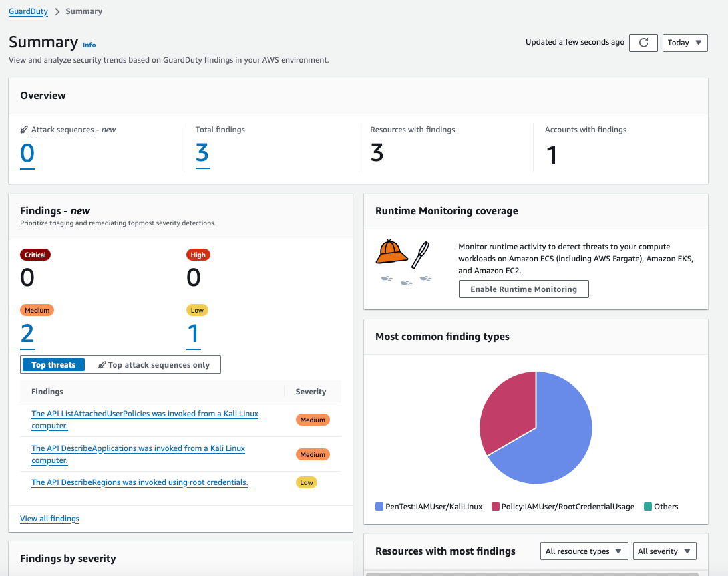728x576 pixels.
Task: Switch to Top attack sequences only
Action: pyautogui.click(x=154, y=365)
